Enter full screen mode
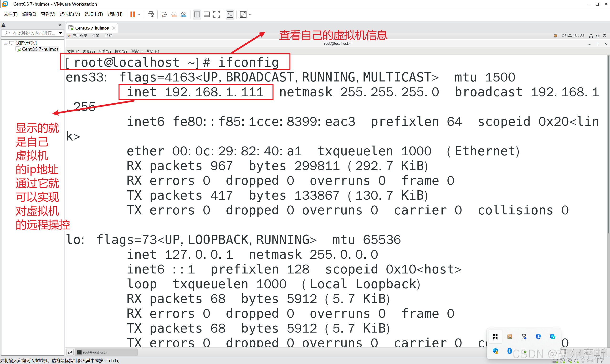Viewport: 610px width, 364px height. 217,15
